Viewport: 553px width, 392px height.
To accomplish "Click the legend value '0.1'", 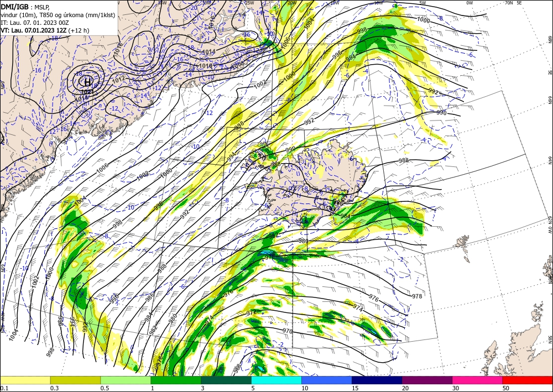I will [x=4, y=388].
